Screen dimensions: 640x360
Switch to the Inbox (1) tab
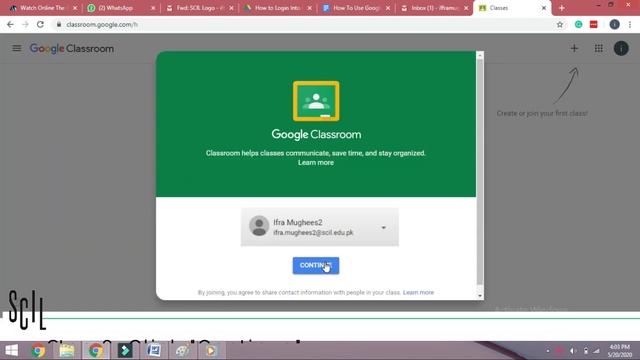(x=435, y=8)
